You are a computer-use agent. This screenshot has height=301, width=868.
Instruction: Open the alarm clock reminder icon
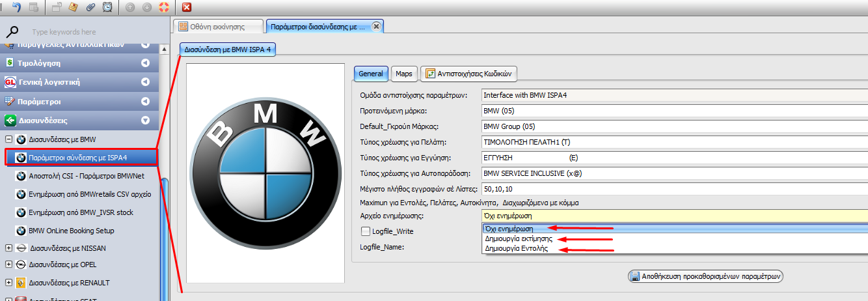click(107, 7)
